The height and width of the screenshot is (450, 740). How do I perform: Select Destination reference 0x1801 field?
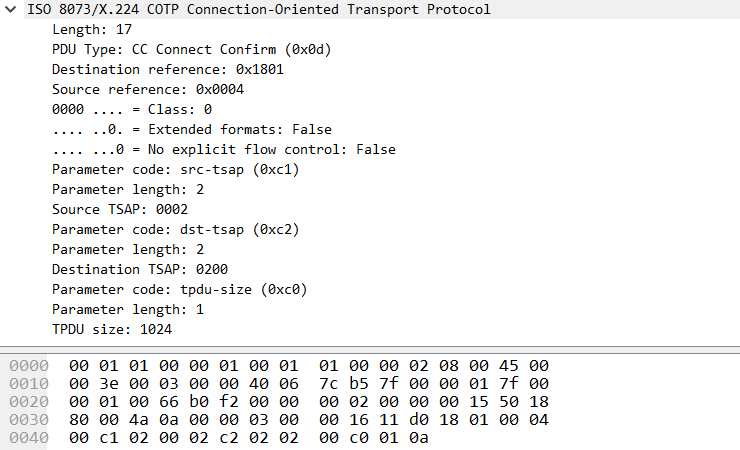click(156, 70)
